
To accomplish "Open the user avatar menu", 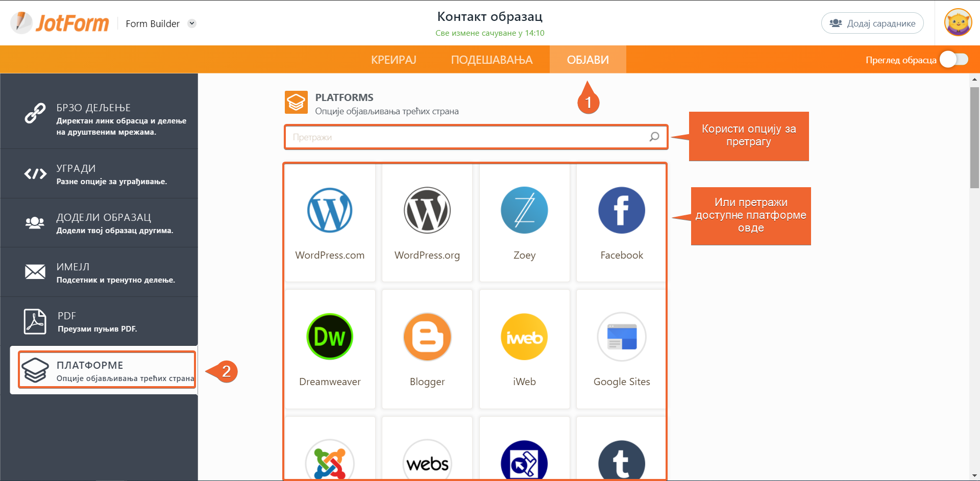I will click(958, 22).
